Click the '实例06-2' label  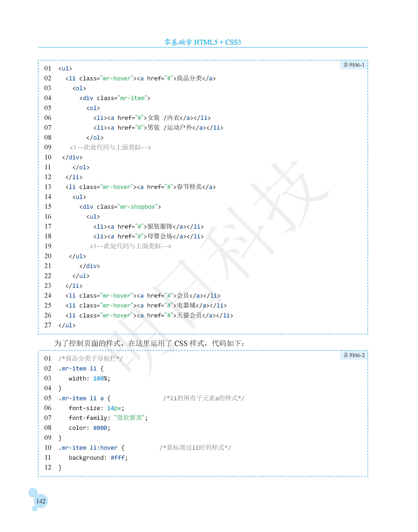pyautogui.click(x=354, y=355)
